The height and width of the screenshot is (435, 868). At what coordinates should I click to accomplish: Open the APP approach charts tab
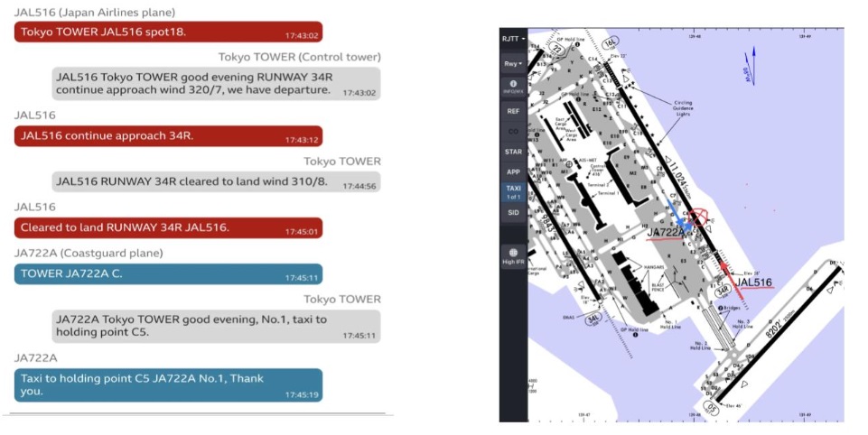(513, 172)
